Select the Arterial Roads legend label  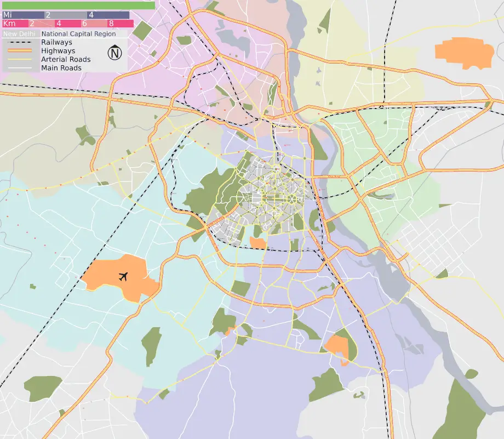(x=66, y=59)
